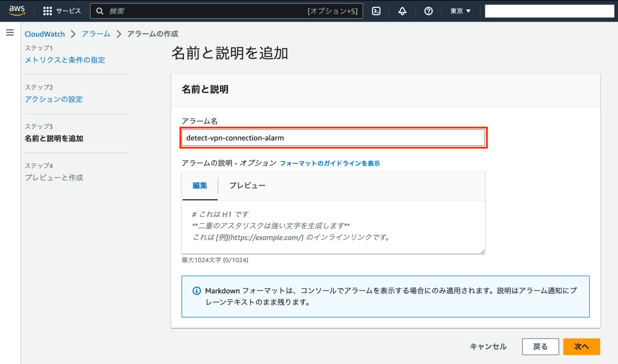This screenshot has height=364, width=618.
Task: Open the 東京 region selector
Action: pyautogui.click(x=460, y=11)
